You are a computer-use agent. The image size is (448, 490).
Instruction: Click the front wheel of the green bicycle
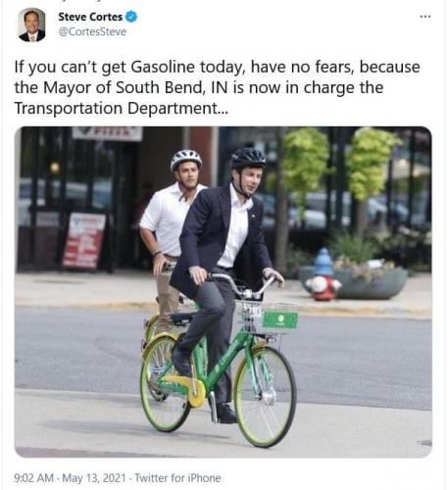point(265,397)
